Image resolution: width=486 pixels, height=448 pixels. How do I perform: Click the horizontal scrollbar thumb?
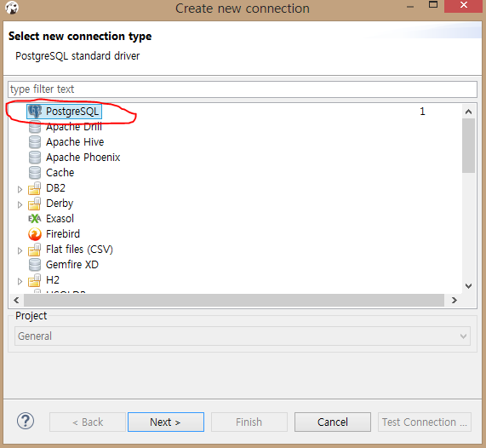point(234,300)
